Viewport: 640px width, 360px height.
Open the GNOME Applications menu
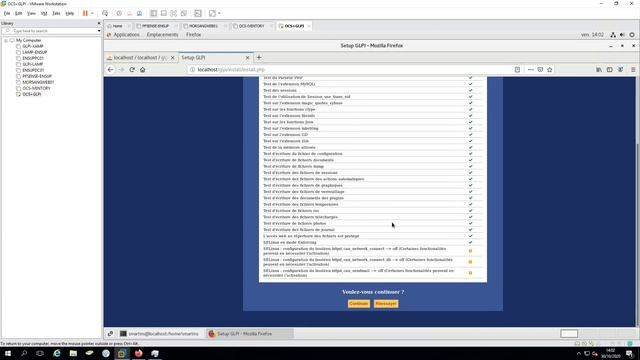coord(126,35)
